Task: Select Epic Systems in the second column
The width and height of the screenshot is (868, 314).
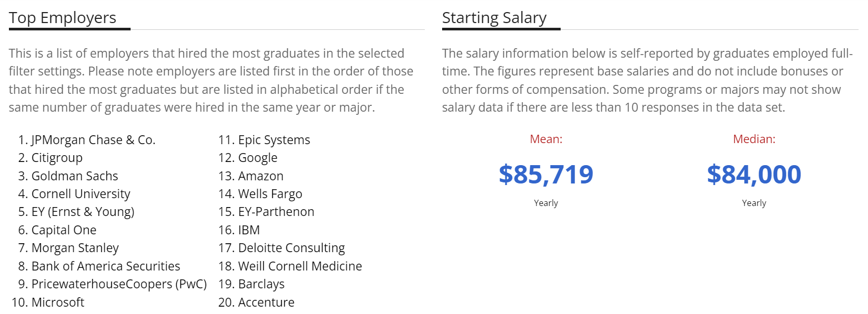Action: click(274, 140)
